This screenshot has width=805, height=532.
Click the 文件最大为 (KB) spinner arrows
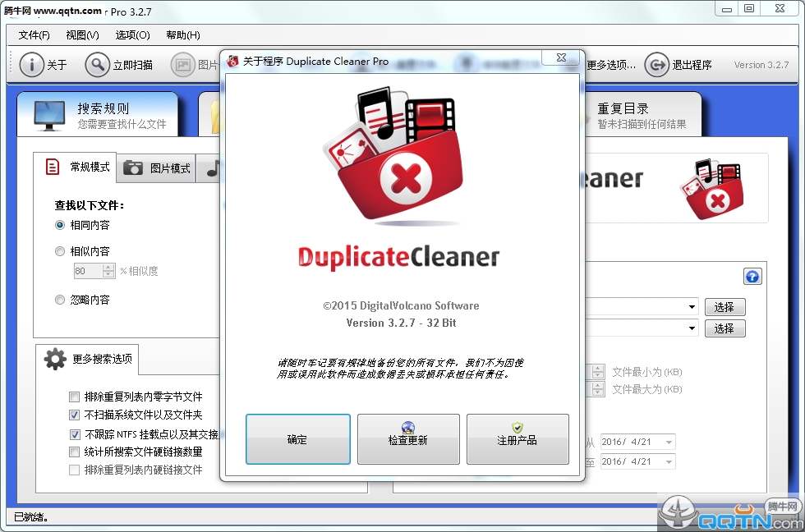pos(598,389)
